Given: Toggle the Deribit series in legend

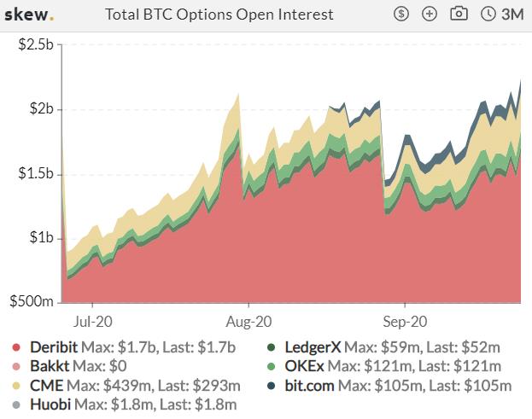Looking at the screenshot, I should click(x=124, y=347).
